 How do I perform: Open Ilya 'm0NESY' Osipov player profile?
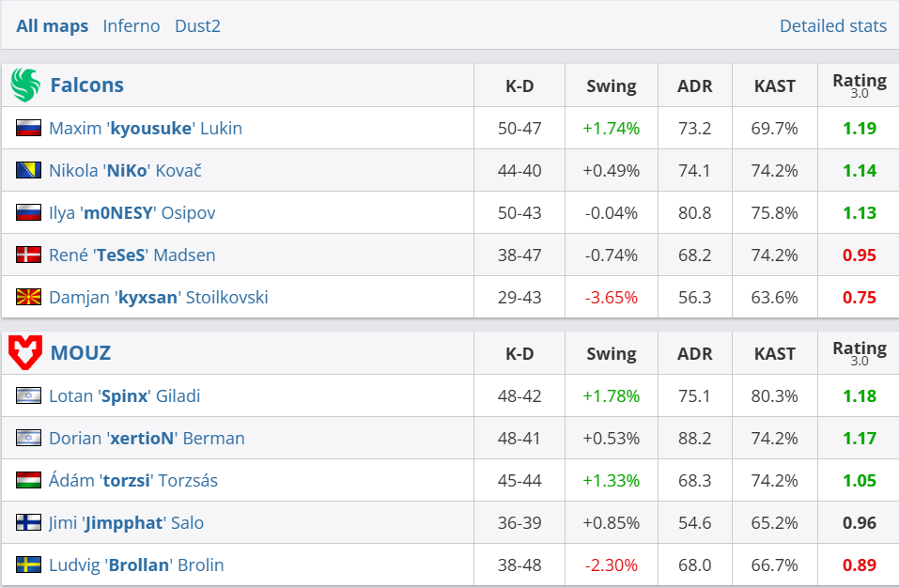point(132,213)
